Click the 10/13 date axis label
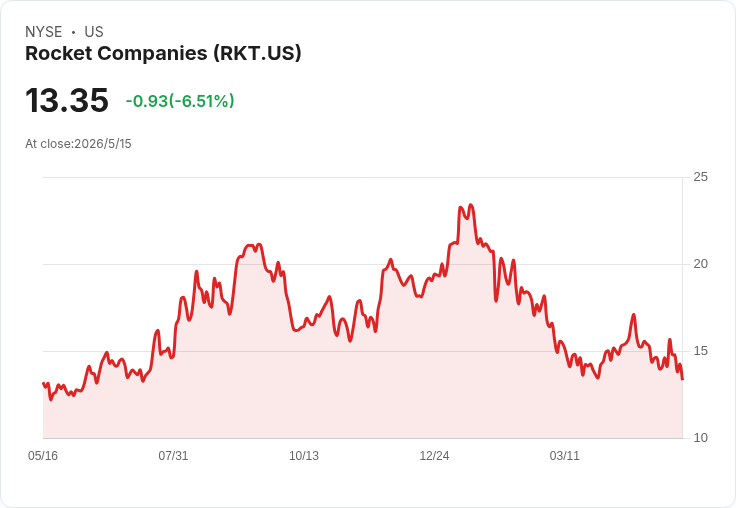 point(304,456)
